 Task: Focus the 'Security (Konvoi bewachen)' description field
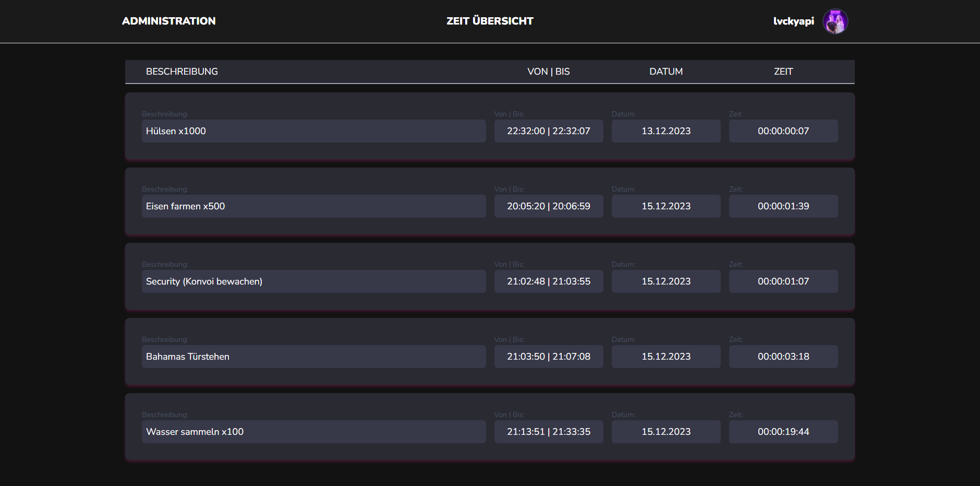tap(313, 281)
